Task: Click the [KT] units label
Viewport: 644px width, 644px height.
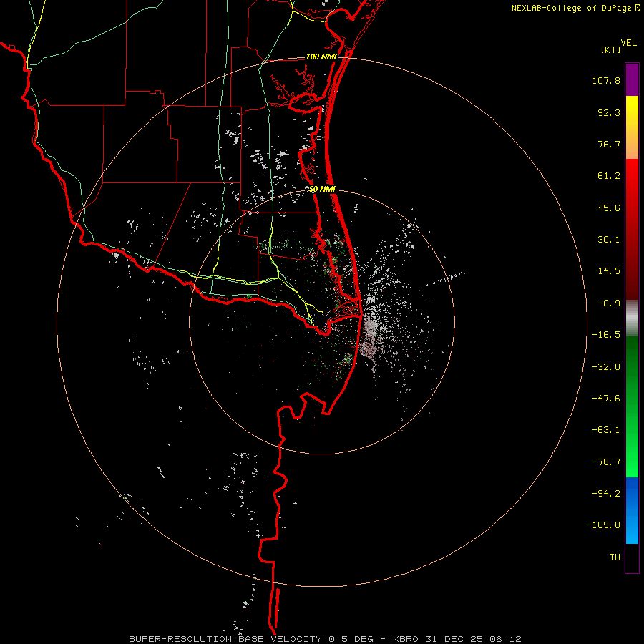Action: click(610, 49)
